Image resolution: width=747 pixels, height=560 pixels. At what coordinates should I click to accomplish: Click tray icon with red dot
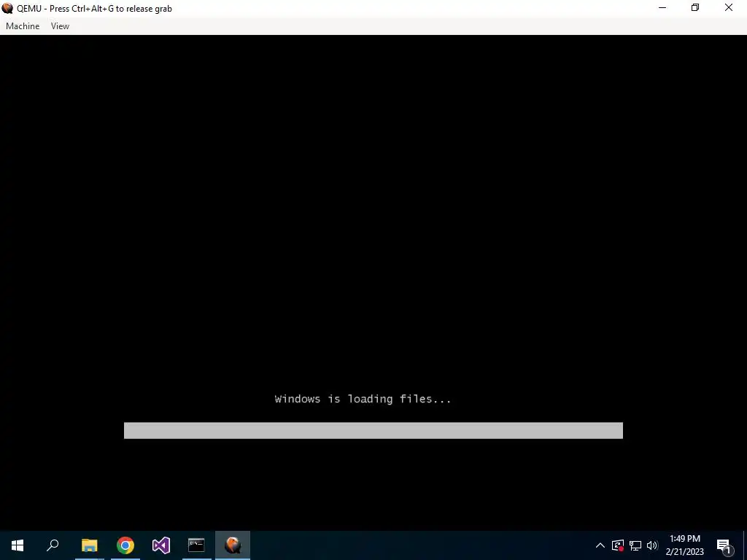point(618,545)
